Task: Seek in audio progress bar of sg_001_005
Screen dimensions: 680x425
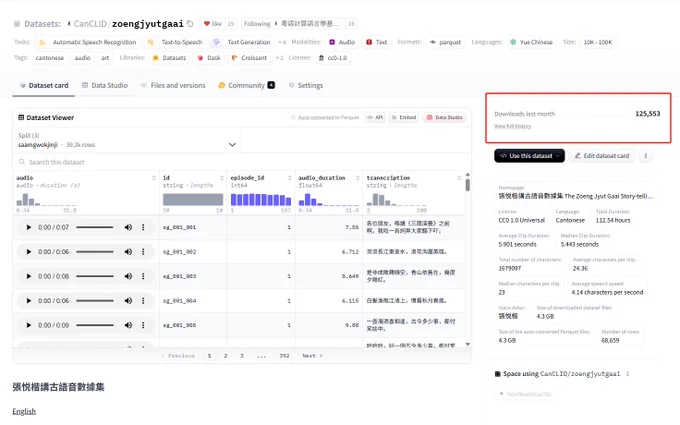Action: pyautogui.click(x=95, y=325)
